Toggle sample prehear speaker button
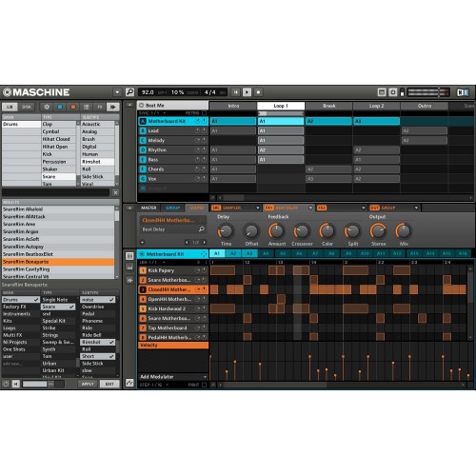 (15, 384)
